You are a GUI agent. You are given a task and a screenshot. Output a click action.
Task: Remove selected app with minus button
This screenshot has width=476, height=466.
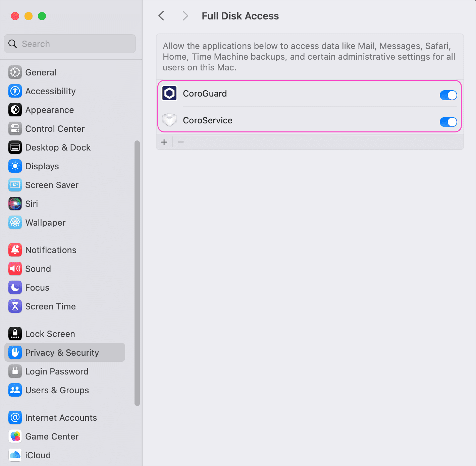(181, 142)
